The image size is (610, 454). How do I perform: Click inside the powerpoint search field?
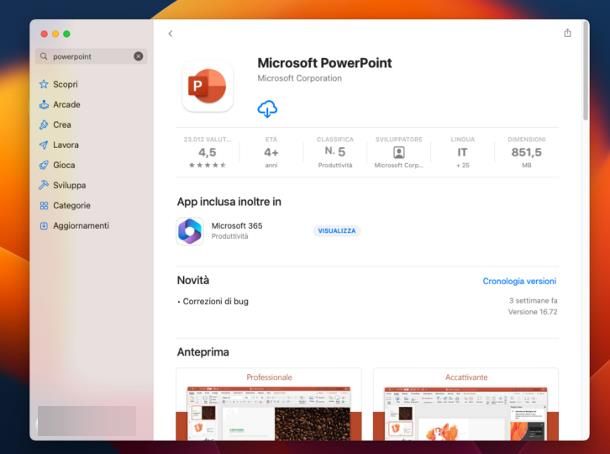point(91,56)
